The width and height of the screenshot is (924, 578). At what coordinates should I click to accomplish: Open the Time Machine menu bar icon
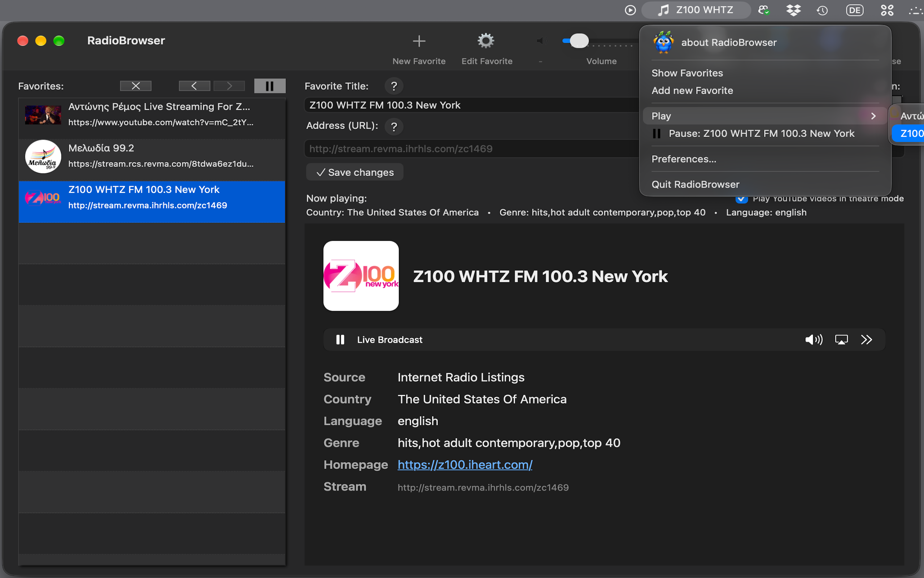pyautogui.click(x=822, y=10)
